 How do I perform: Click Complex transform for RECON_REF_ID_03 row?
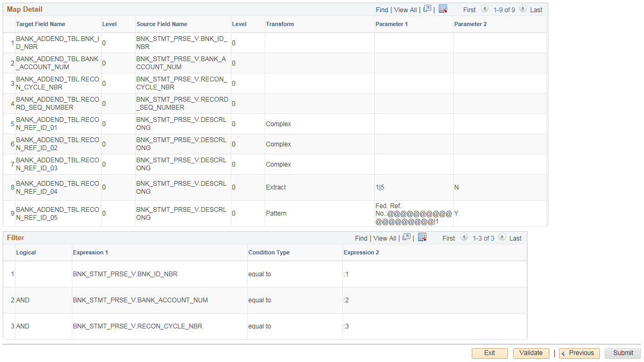click(279, 164)
